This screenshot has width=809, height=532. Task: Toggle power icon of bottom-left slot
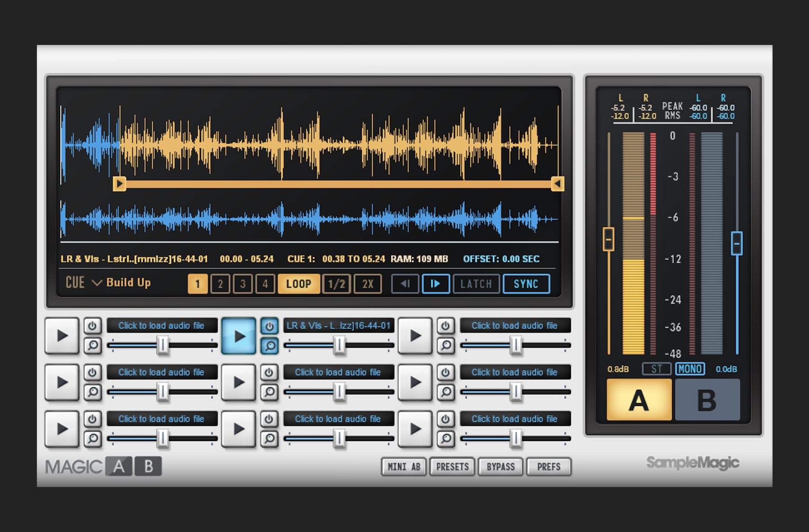(92, 419)
